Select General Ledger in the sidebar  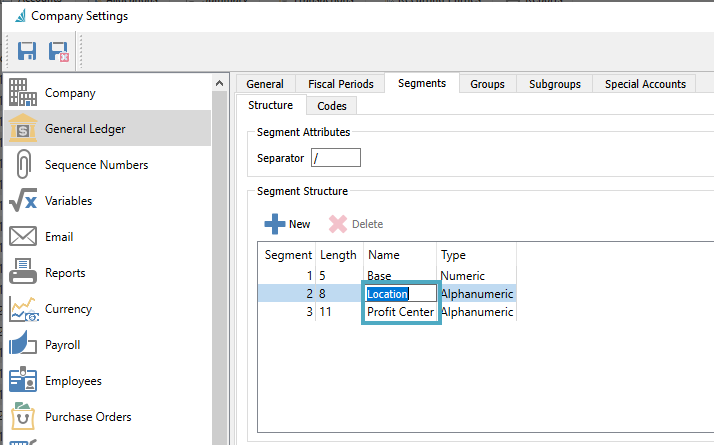coord(85,129)
